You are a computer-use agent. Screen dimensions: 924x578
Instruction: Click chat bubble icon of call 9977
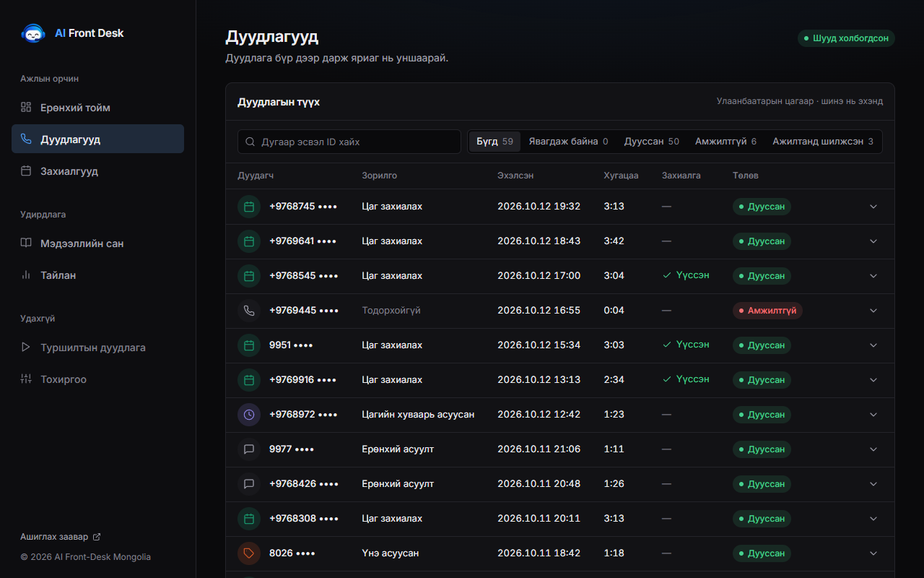click(249, 449)
